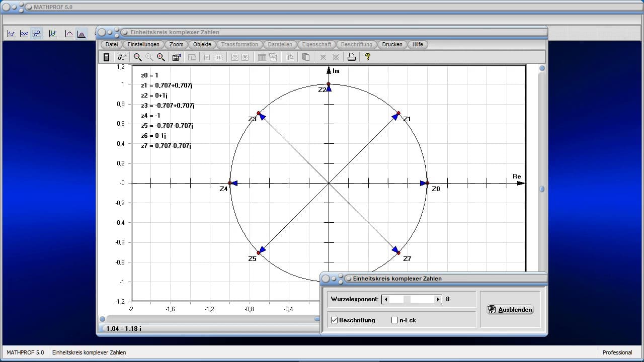Click the parabola curve icon in main toolbar
This screenshot has height=362, width=644.
pos(69,34)
